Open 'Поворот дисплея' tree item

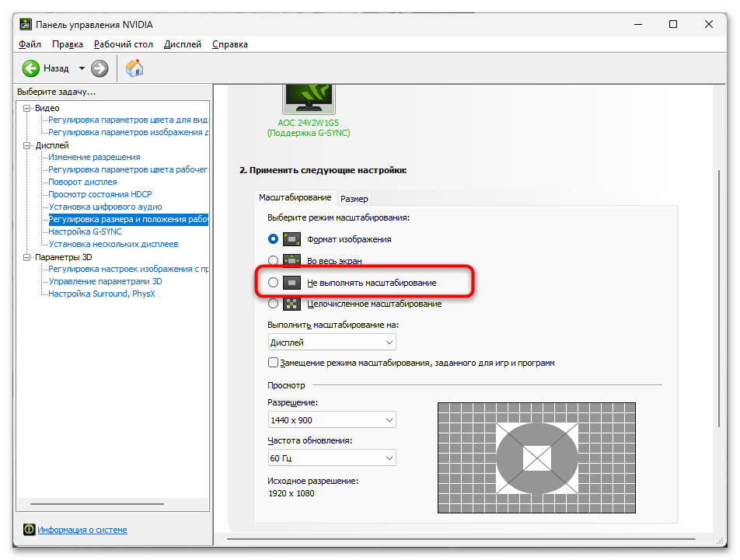[82, 182]
